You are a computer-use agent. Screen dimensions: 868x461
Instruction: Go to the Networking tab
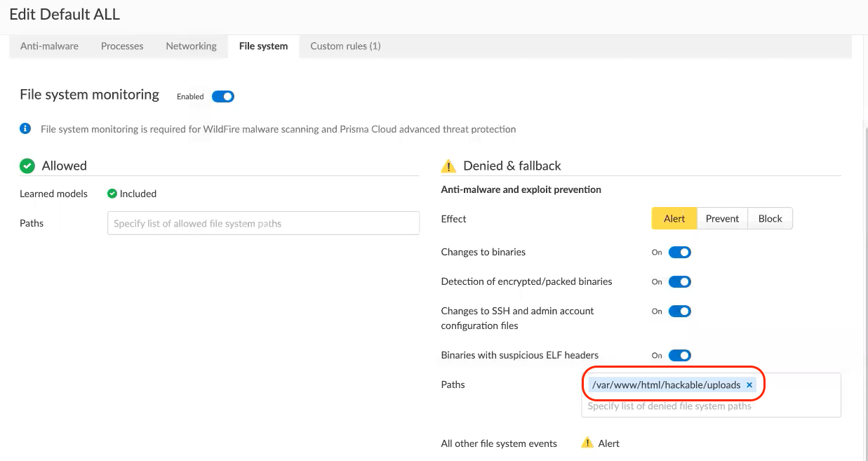tap(191, 46)
